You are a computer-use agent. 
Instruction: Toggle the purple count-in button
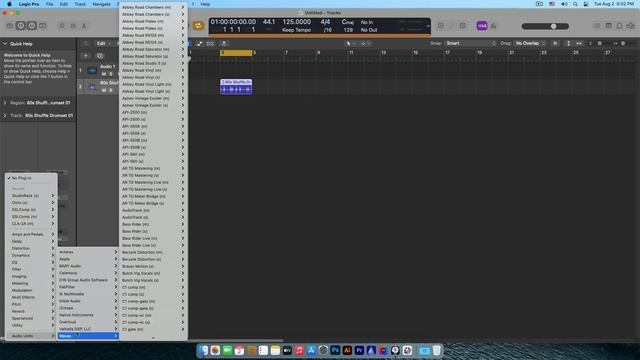click(482, 26)
